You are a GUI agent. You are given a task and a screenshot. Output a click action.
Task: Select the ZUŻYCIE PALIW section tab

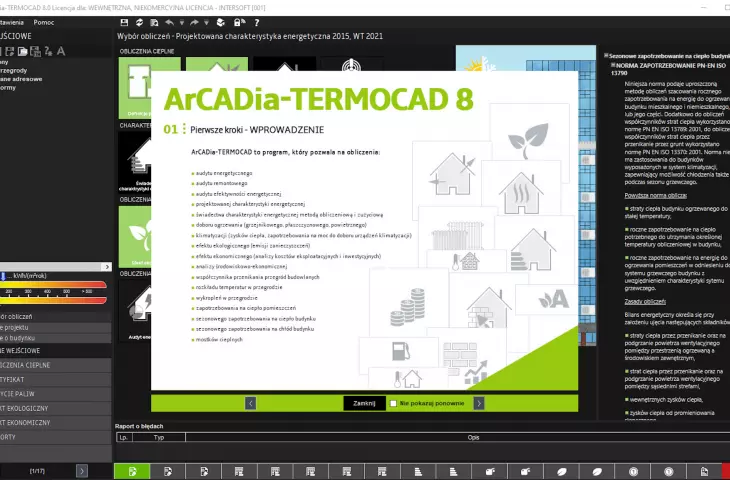[x=55, y=394]
